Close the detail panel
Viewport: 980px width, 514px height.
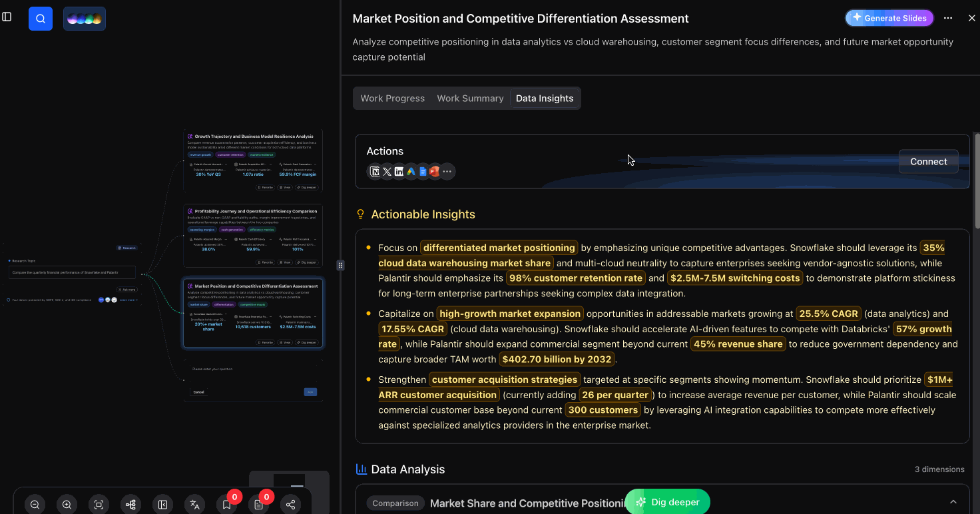(x=971, y=18)
